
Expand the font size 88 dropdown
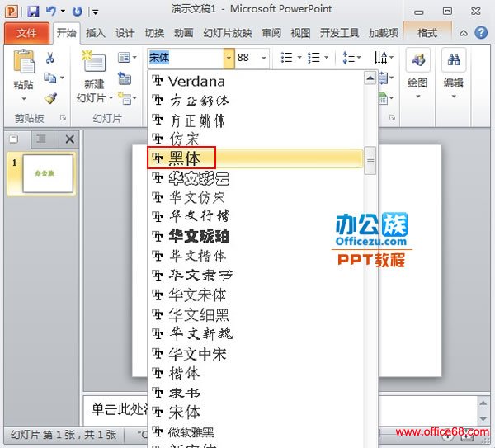tap(263, 58)
